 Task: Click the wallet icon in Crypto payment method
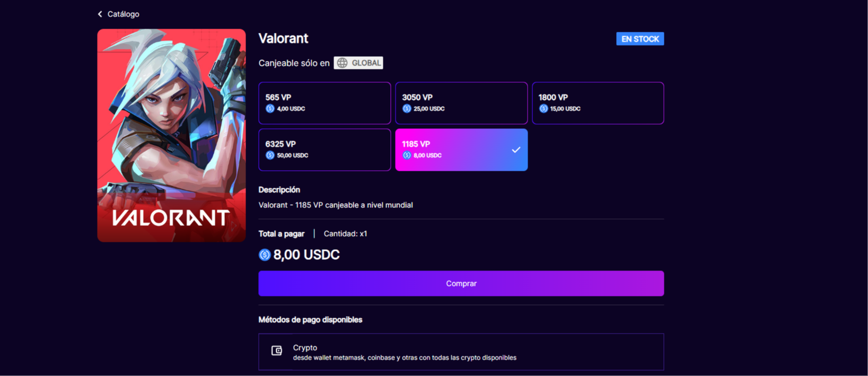point(277,351)
